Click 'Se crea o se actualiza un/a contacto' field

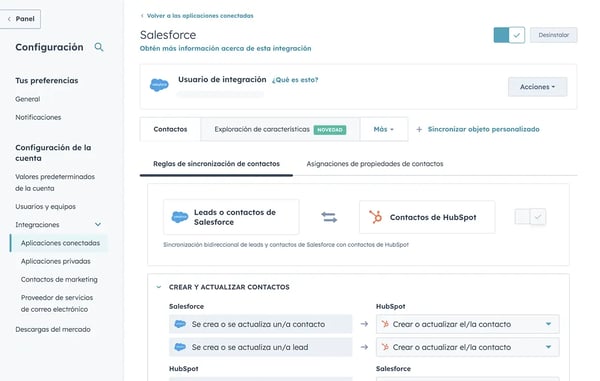[261, 324]
